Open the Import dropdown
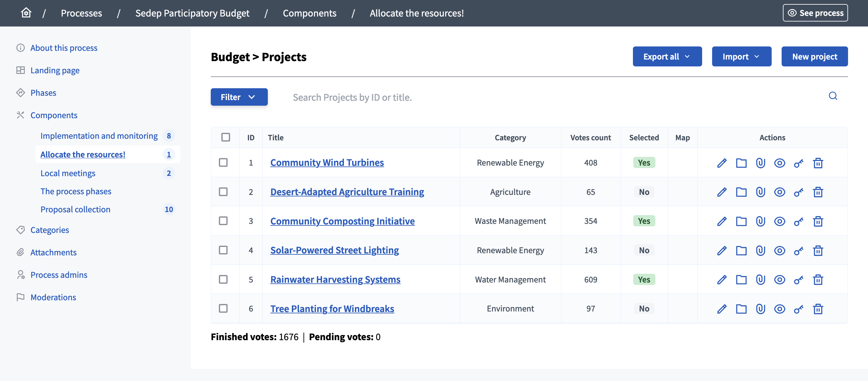This screenshot has height=381, width=868. coord(741,56)
